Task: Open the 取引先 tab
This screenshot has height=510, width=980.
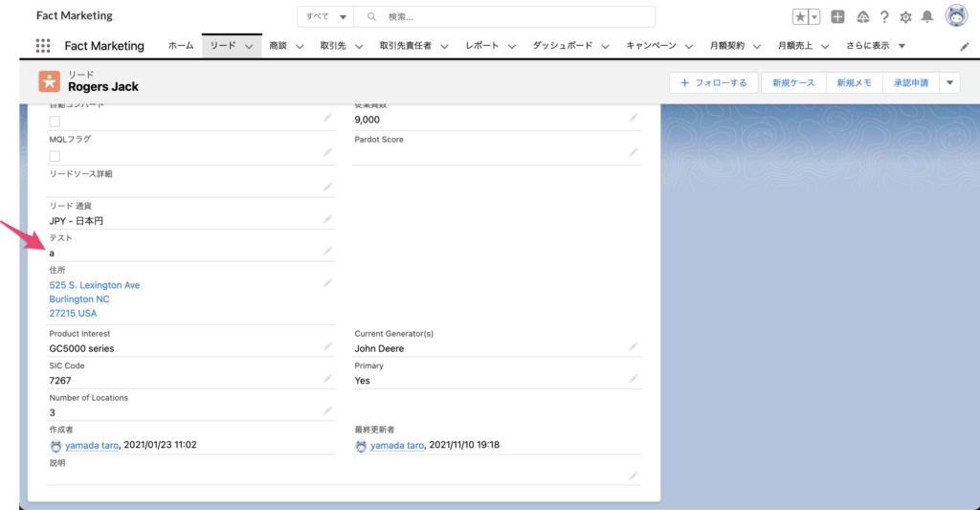Action: pyautogui.click(x=333, y=46)
